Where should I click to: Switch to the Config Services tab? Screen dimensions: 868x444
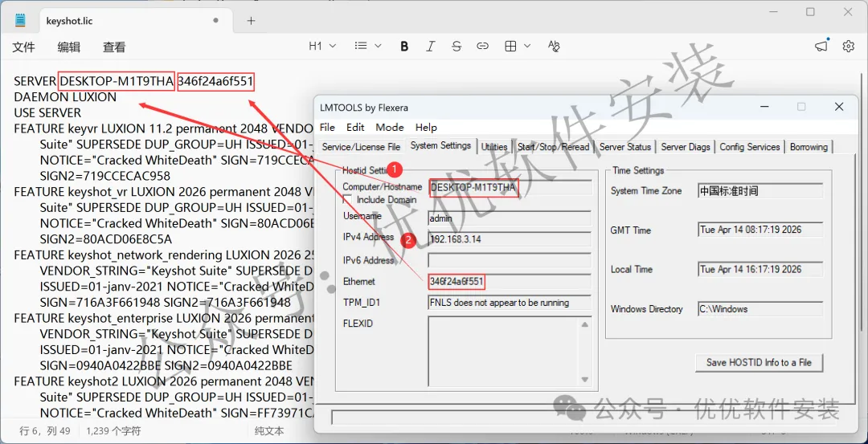[x=750, y=147]
